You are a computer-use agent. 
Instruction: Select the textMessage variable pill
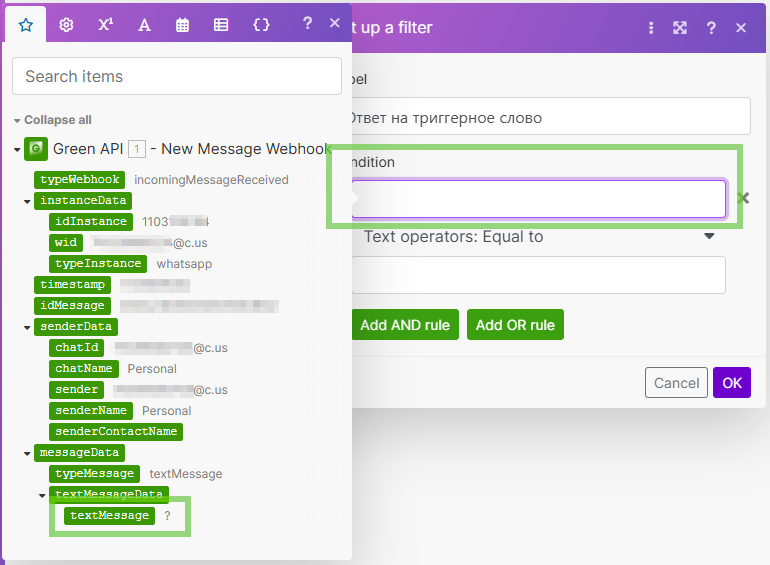(110, 516)
